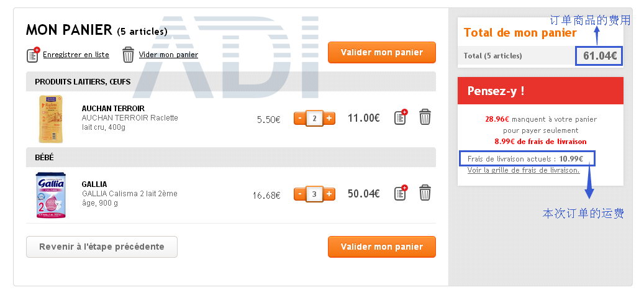The height and width of the screenshot is (295, 644).
Task: Increase AUCHAN TERROIR Raclette quantity with plus
Action: pos(329,119)
